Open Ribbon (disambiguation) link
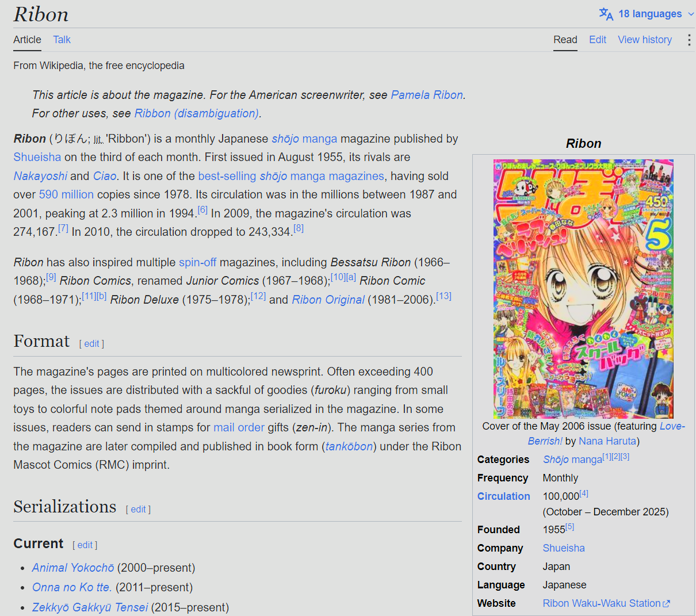The image size is (696, 616). [197, 113]
